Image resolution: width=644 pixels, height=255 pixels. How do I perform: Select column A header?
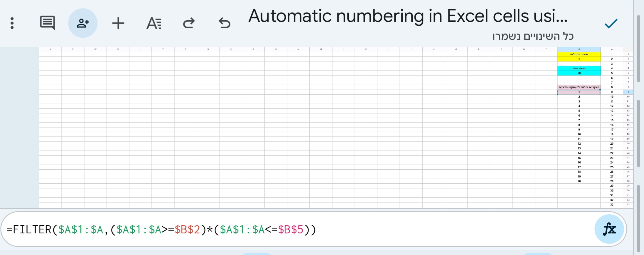[612, 49]
